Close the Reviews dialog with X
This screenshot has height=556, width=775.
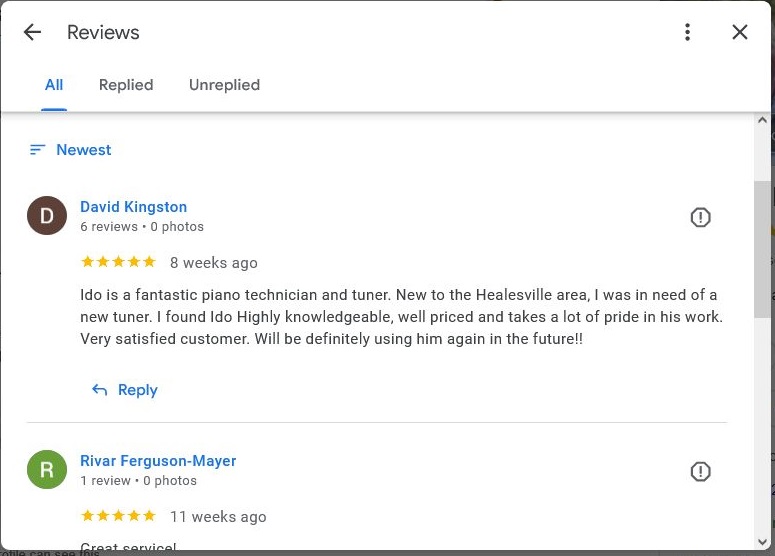[740, 32]
